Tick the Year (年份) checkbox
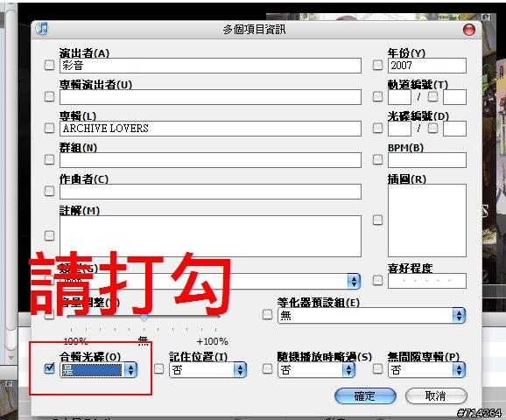506x420 pixels. [x=377, y=65]
